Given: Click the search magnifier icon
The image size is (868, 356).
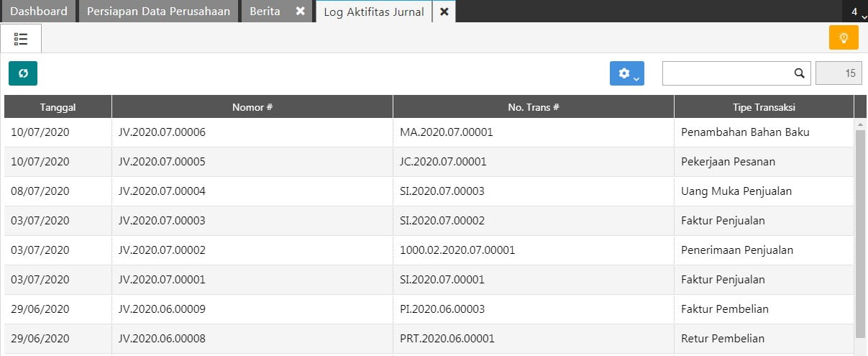Looking at the screenshot, I should pos(799,73).
